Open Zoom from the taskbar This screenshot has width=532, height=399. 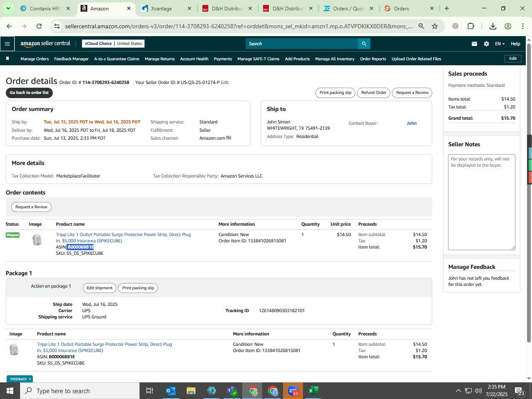click(293, 391)
